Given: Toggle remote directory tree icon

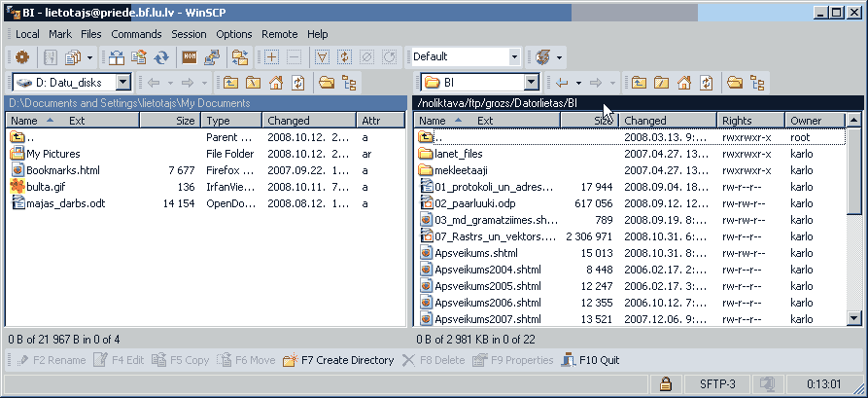Looking at the screenshot, I should click(x=757, y=83).
